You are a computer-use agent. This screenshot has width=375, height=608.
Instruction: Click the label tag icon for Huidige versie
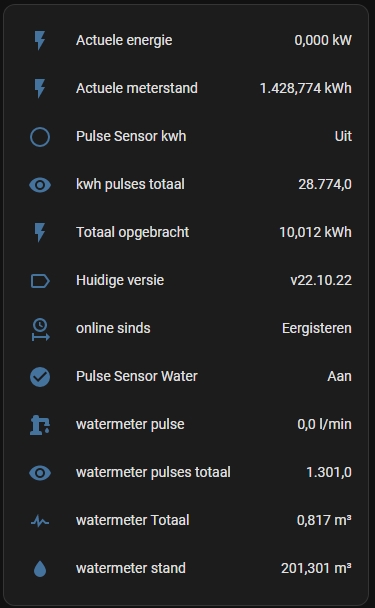tap(40, 281)
